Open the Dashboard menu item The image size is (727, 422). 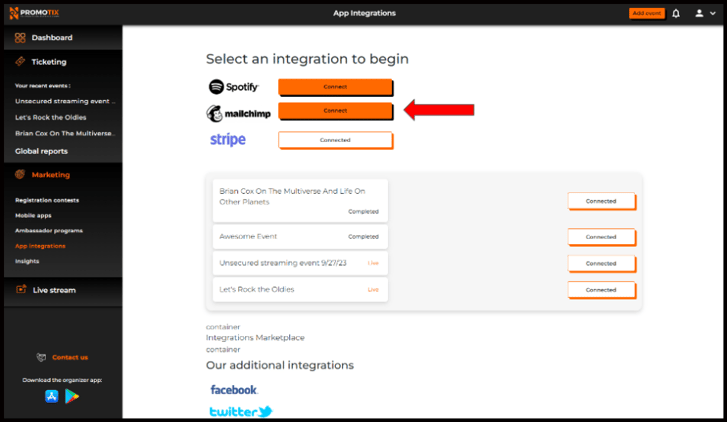click(x=52, y=38)
